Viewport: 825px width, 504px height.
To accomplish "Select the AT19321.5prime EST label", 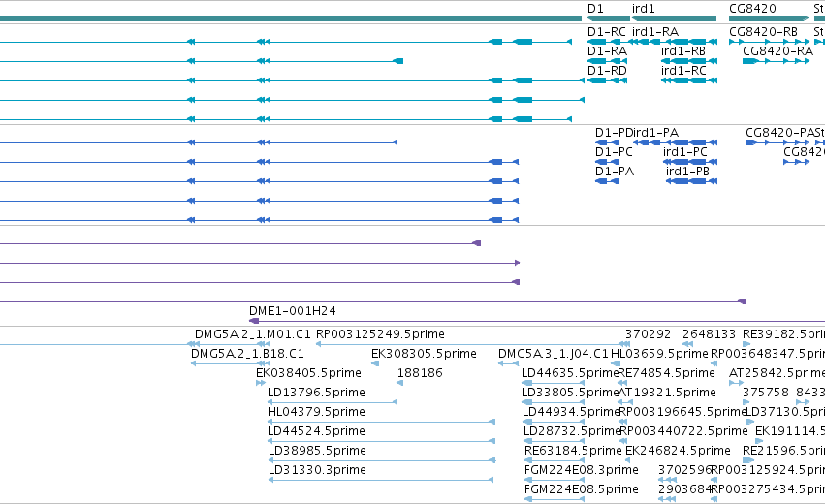I will pyautogui.click(x=667, y=393).
